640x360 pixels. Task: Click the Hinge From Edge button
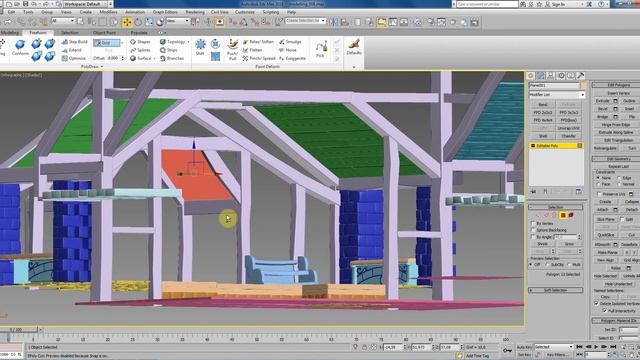(x=616, y=124)
